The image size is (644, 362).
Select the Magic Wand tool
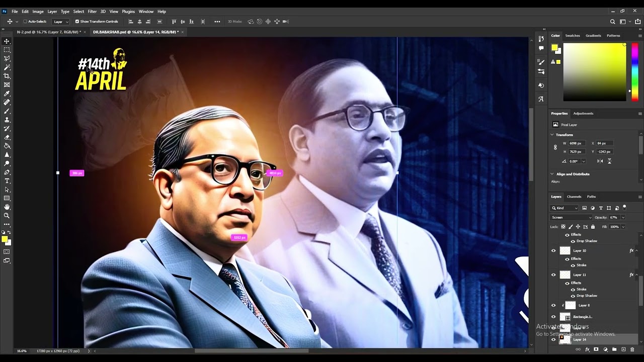click(x=7, y=67)
